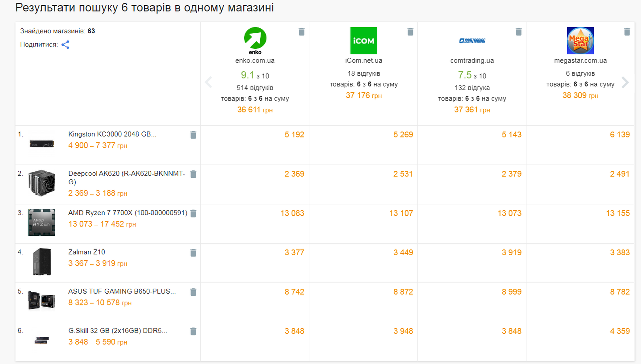Click Zalman price 3 383 at megastar
This screenshot has height=364, width=641.
(x=620, y=253)
